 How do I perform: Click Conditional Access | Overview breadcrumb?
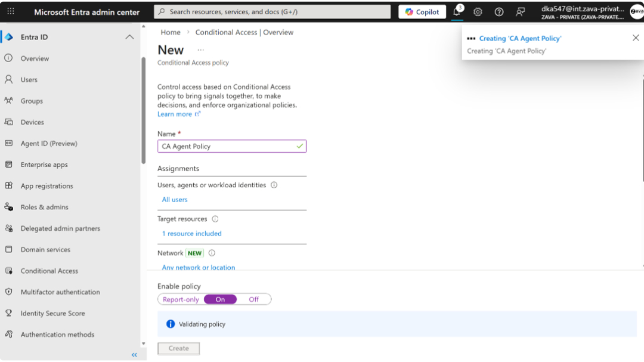click(x=244, y=32)
